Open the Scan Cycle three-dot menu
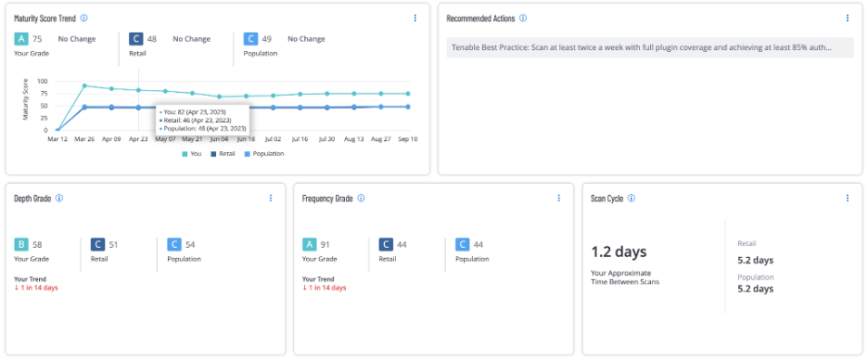 (x=848, y=198)
